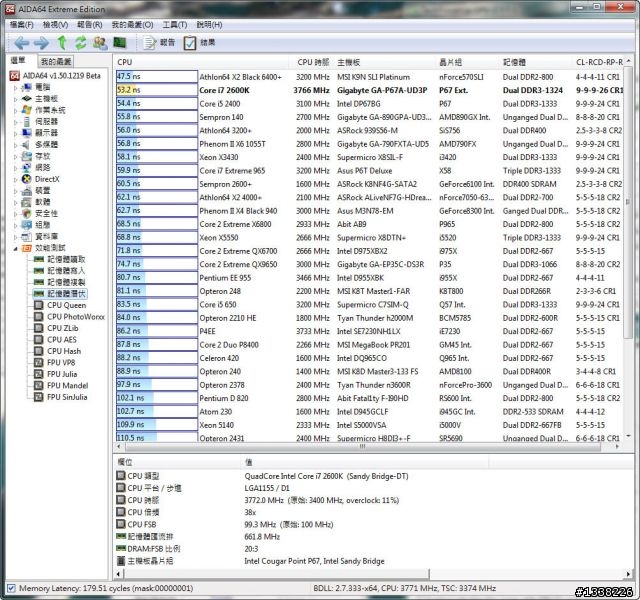Viewport: 640px width, 600px height.
Task: Select the Phenom II X6 1055T row
Action: tap(369, 144)
